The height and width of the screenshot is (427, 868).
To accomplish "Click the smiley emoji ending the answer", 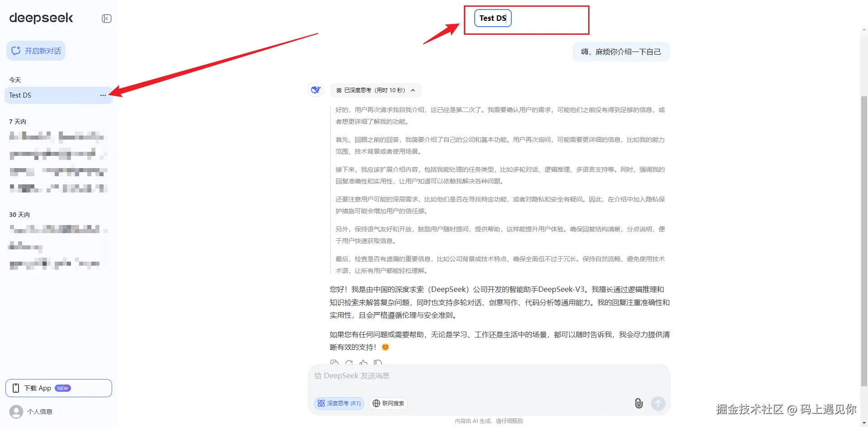I will pyautogui.click(x=385, y=347).
